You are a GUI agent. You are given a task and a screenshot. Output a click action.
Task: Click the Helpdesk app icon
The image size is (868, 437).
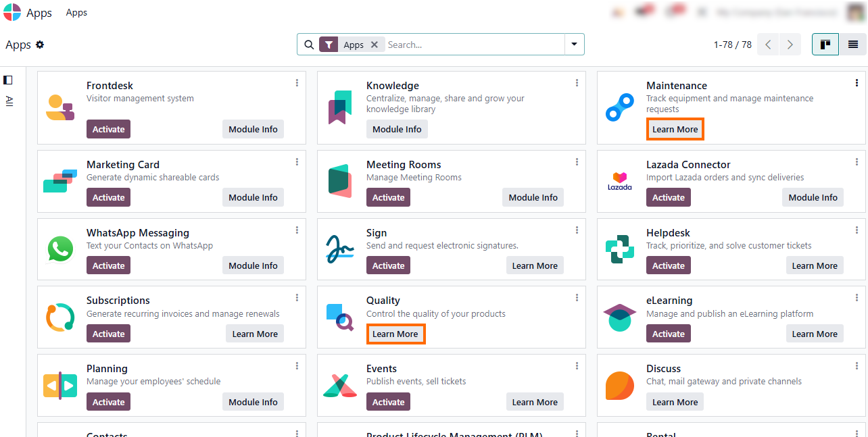click(620, 249)
